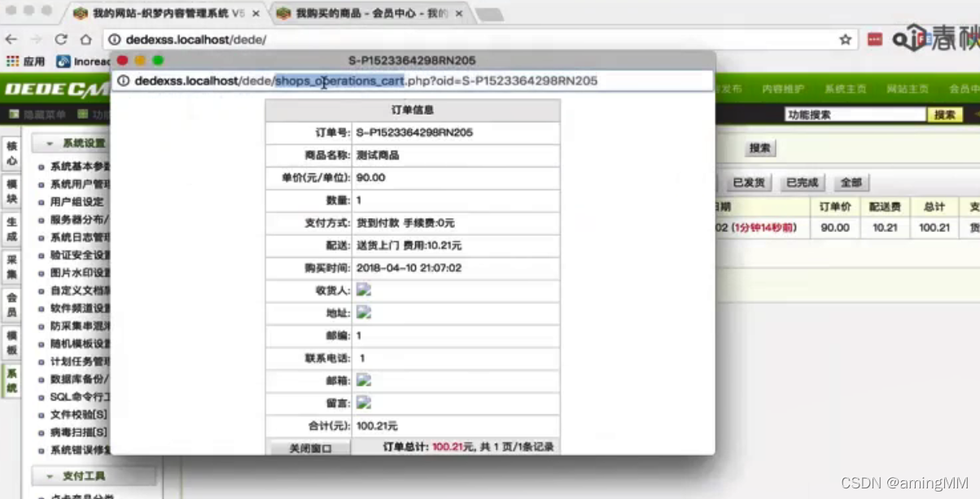This screenshot has height=499, width=980.
Task: Click the main browser address bar
Action: (x=480, y=39)
